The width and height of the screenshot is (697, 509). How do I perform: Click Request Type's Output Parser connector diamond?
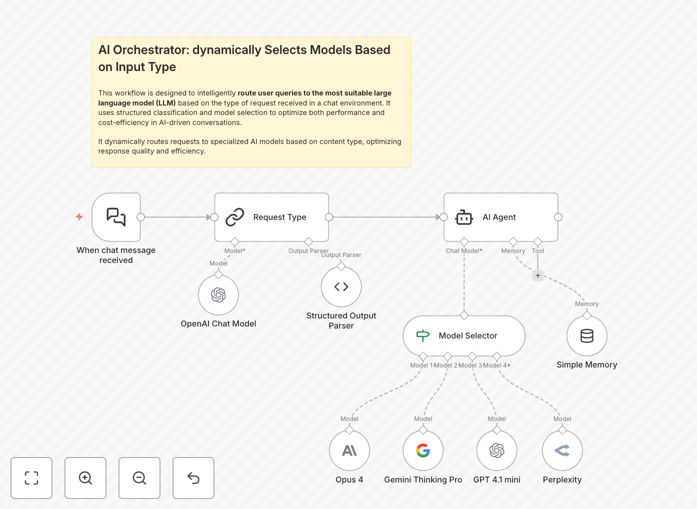308,242
